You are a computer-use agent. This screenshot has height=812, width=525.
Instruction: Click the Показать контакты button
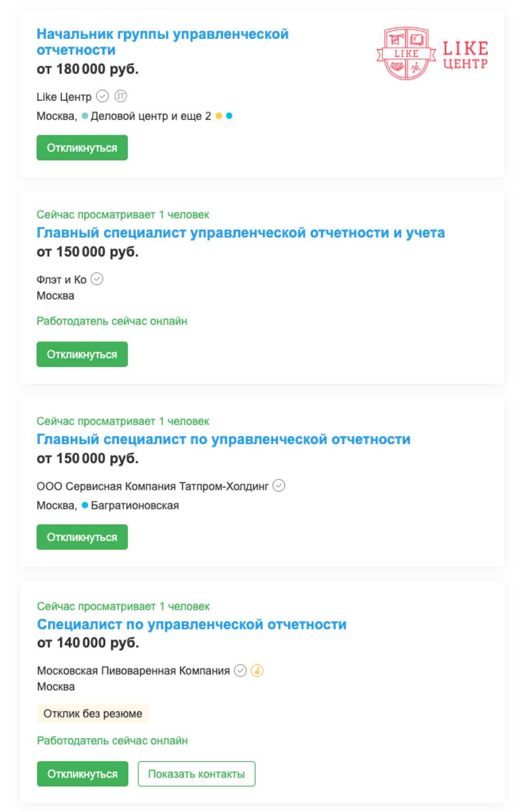[x=196, y=774]
